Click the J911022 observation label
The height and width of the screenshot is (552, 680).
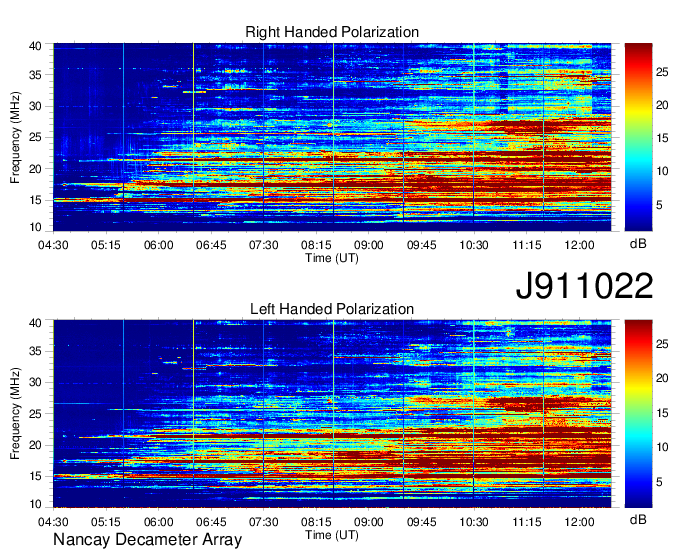pyautogui.click(x=584, y=286)
